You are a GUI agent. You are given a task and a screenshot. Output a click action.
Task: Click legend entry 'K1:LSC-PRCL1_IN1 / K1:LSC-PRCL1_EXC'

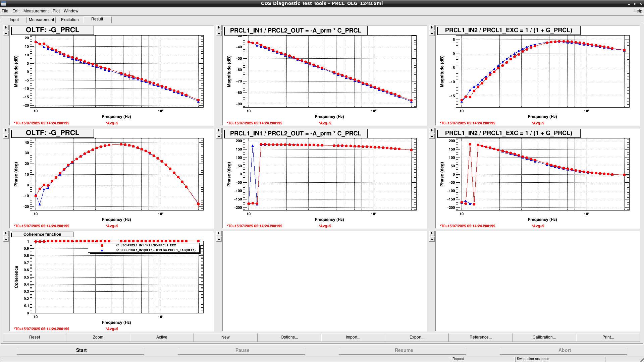click(x=146, y=245)
